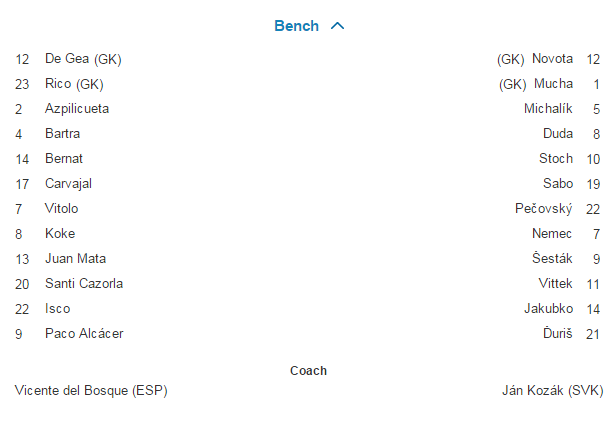
Task: Open Michalík's player entry
Action: [548, 109]
